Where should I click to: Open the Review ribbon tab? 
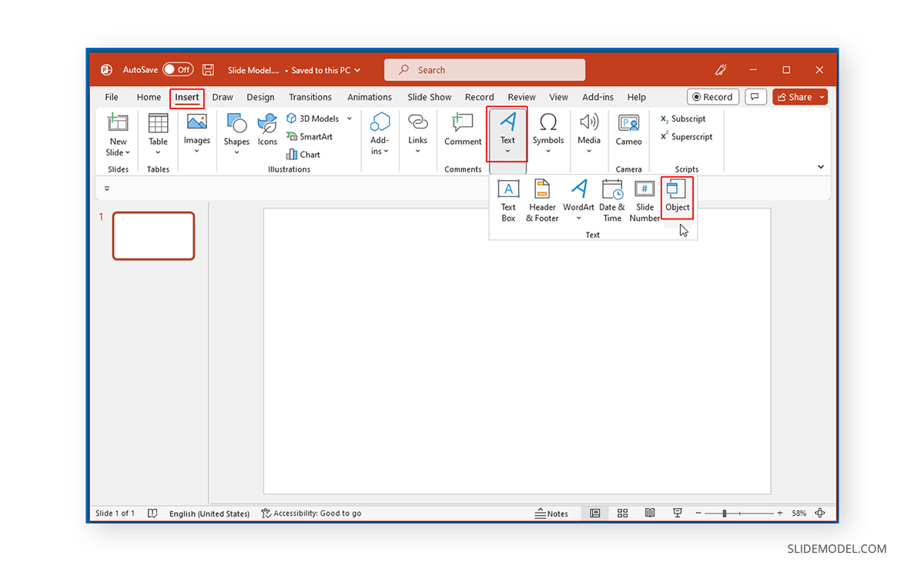point(521,97)
